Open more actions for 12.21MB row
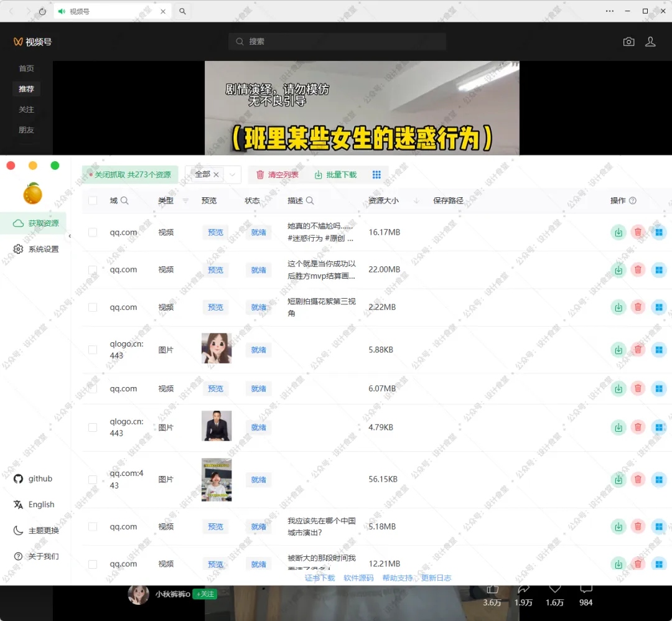672x621 pixels. point(659,564)
